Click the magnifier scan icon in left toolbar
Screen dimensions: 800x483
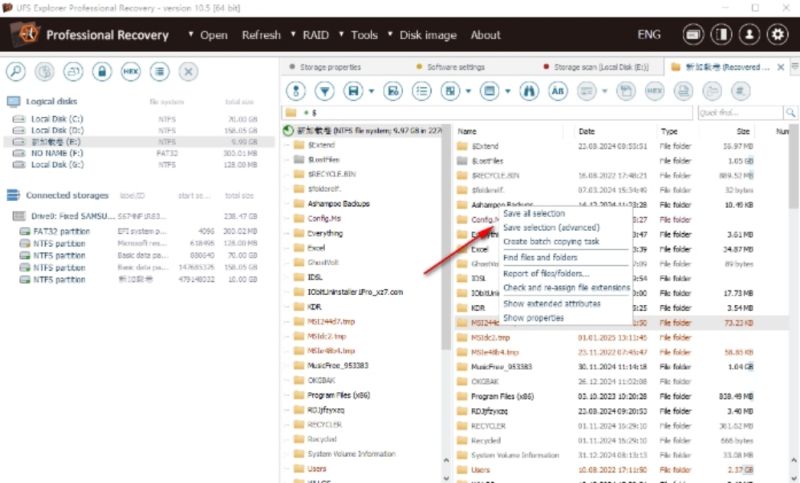(16, 71)
